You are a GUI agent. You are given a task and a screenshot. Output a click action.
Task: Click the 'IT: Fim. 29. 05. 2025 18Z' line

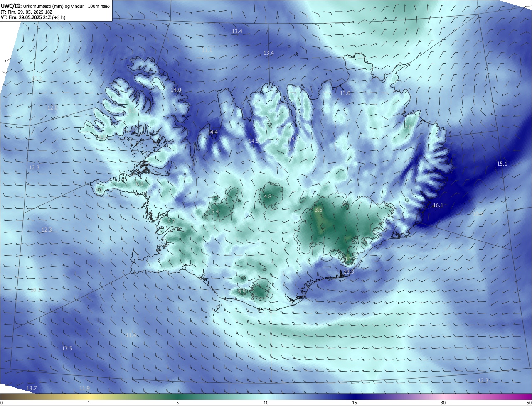coord(26,12)
